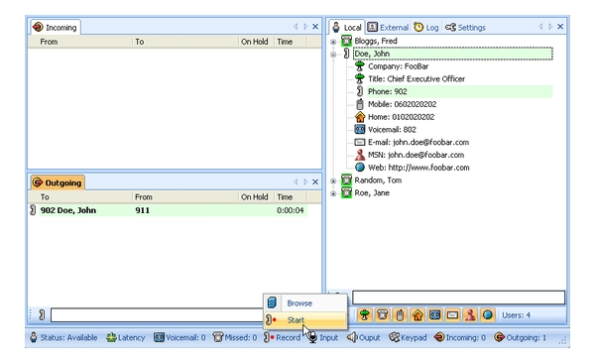Open Missed: 0 calls indicator
Viewport: 595px width, 364px height.
point(235,337)
